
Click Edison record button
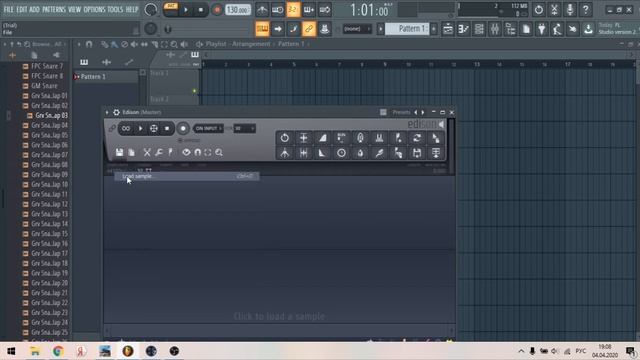click(183, 129)
